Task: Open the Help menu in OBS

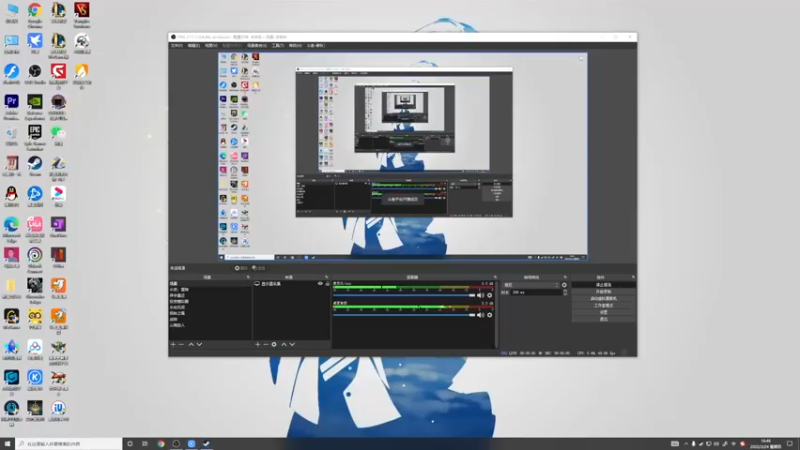Action: [295, 45]
